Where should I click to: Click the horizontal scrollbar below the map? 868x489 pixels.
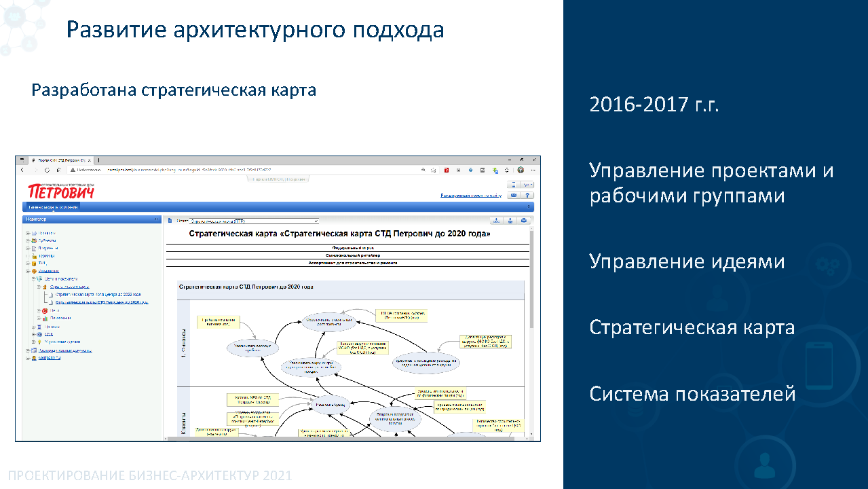(346, 439)
